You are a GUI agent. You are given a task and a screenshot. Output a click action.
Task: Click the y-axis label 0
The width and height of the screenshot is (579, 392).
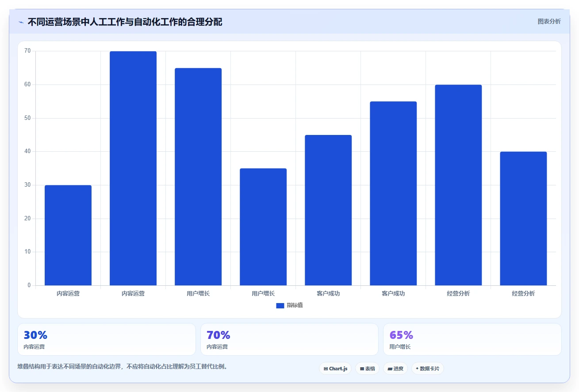coord(29,285)
